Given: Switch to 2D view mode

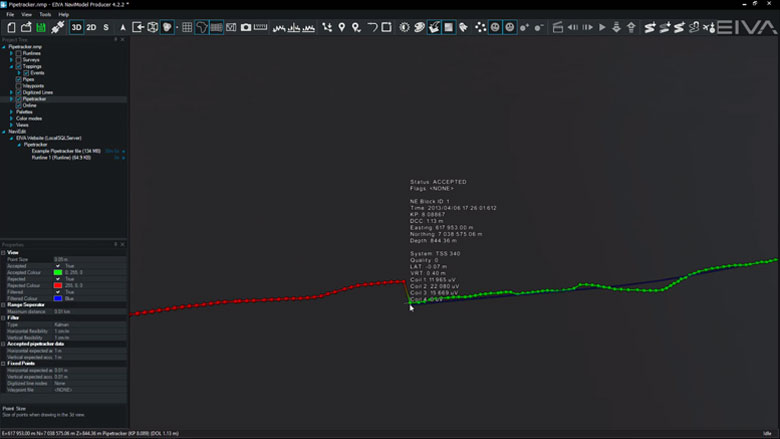Looking at the screenshot, I should [x=91, y=27].
